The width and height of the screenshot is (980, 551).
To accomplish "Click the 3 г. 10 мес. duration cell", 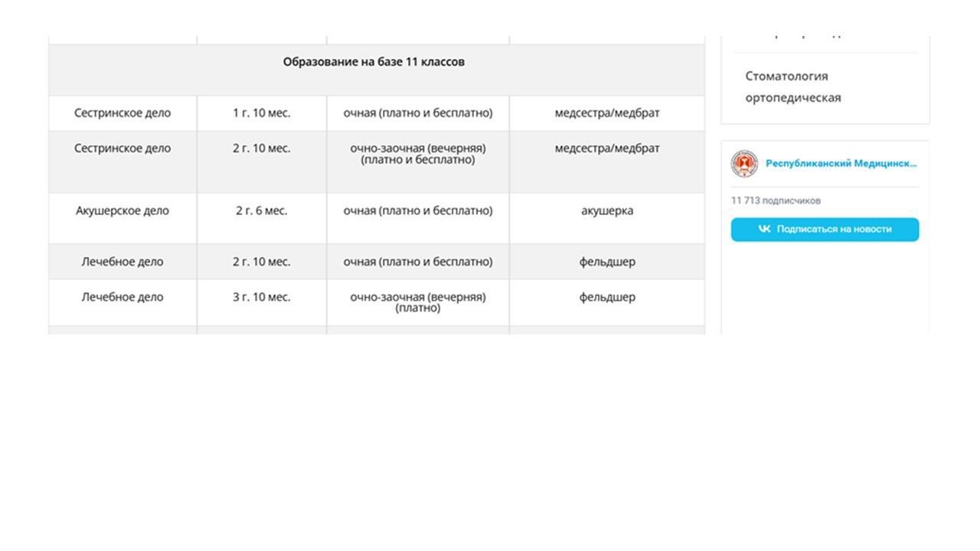I will (x=261, y=297).
